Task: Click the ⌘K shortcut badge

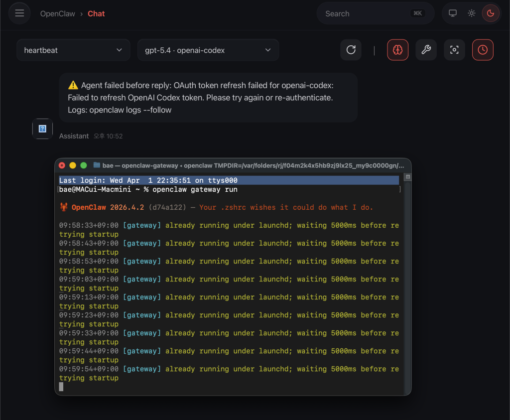Action: pyautogui.click(x=417, y=14)
